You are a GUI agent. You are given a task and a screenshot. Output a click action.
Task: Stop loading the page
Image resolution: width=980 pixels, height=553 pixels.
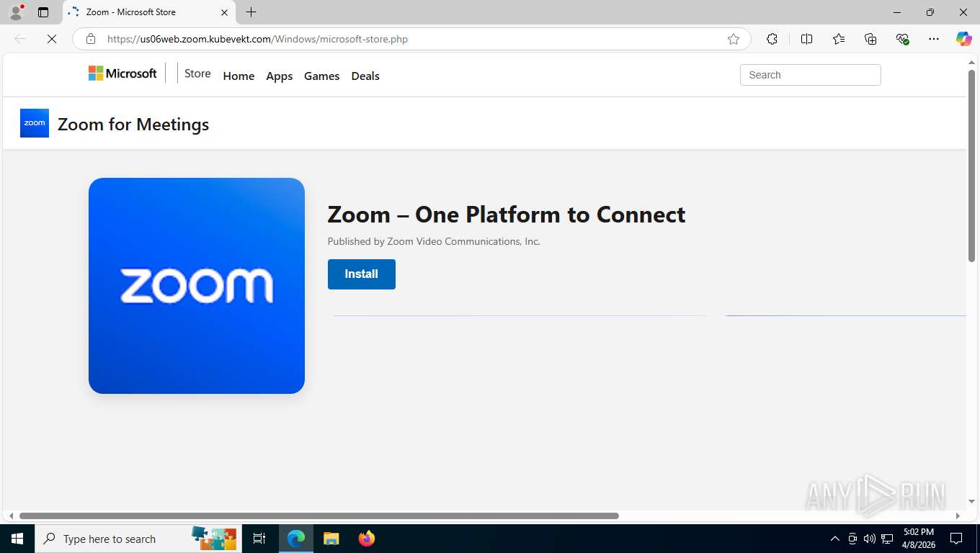pyautogui.click(x=52, y=39)
